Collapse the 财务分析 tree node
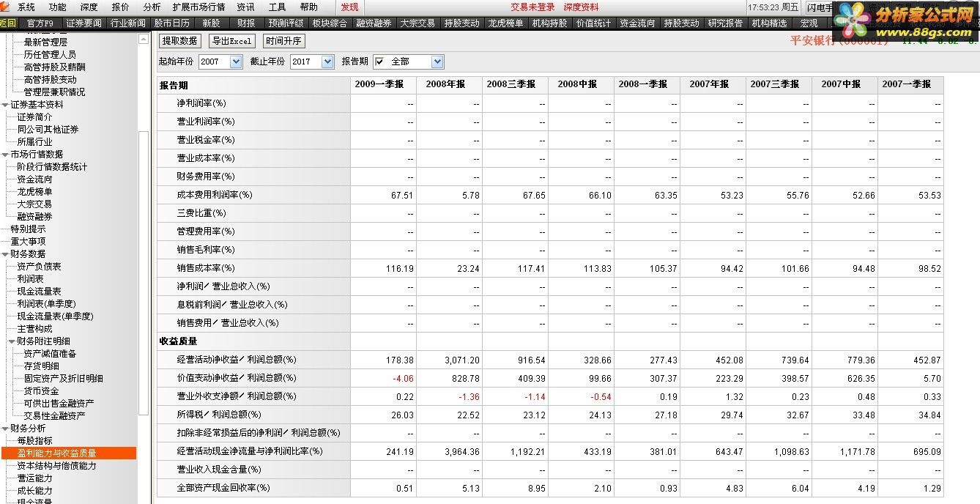 click(x=5, y=429)
